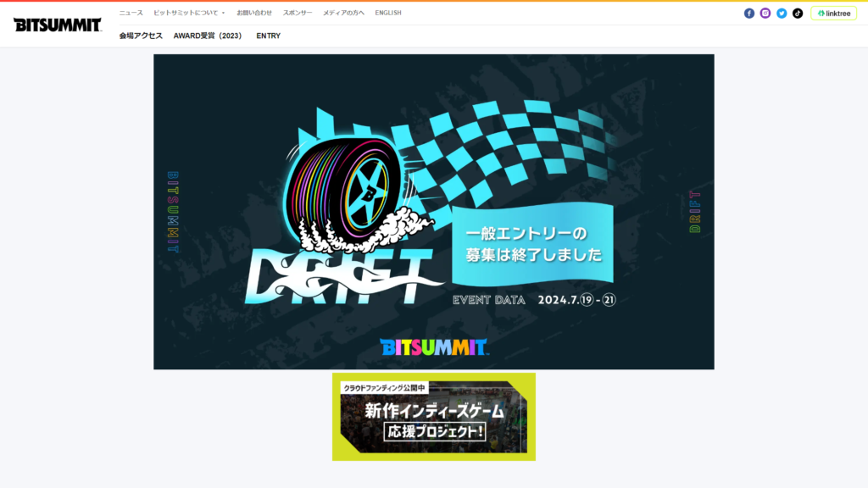The height and width of the screenshot is (488, 868).
Task: Click the linktree button
Action: click(834, 14)
